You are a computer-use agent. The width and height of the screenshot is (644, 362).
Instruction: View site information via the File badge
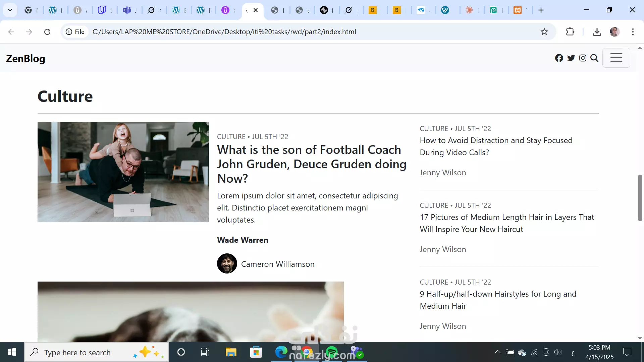[75, 32]
